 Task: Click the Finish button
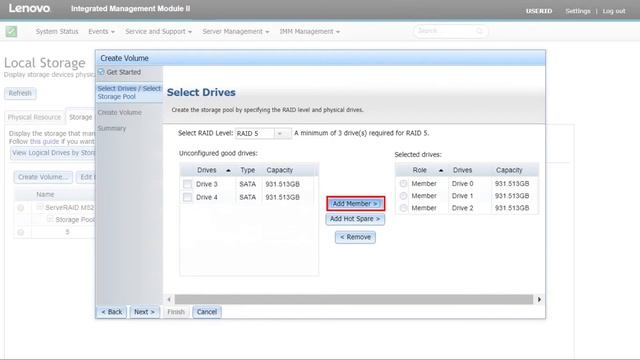pyautogui.click(x=176, y=312)
